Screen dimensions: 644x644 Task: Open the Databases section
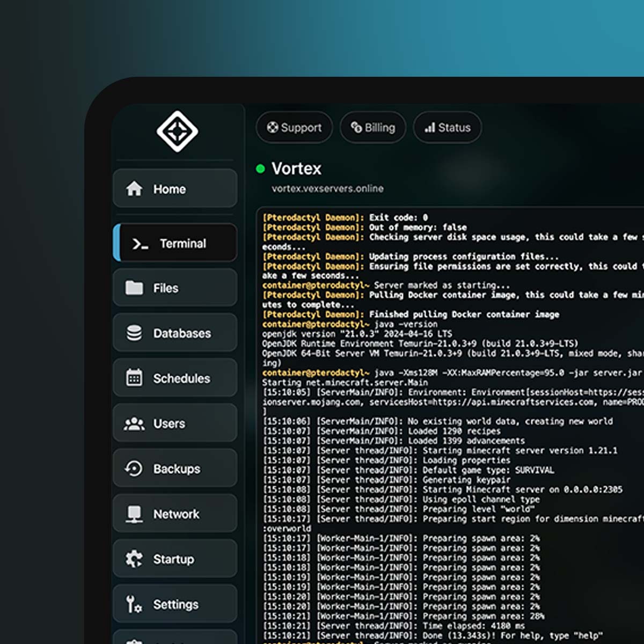[x=175, y=333]
